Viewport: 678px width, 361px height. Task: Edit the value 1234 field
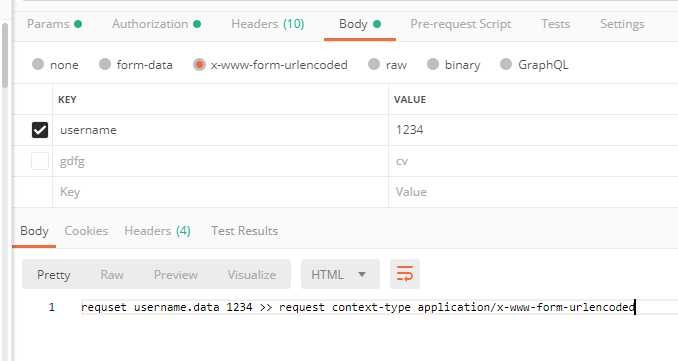pyautogui.click(x=533, y=130)
